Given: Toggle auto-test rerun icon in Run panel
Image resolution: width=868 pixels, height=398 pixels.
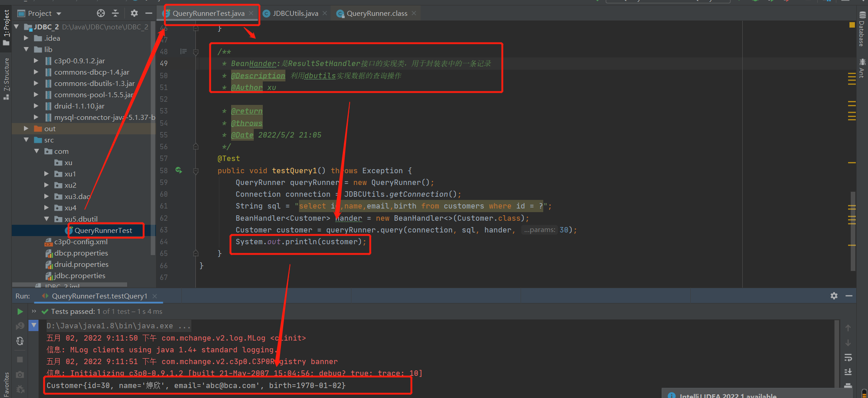Looking at the screenshot, I should (20, 341).
